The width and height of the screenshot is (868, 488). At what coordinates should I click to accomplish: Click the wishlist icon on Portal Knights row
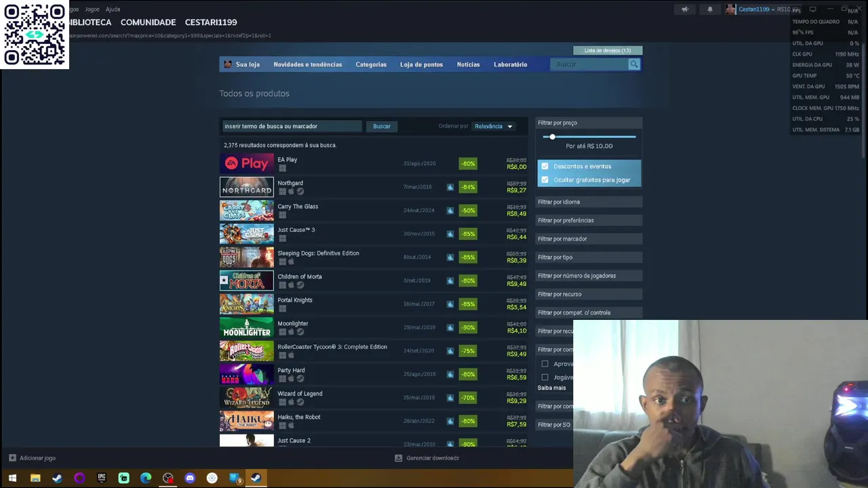tap(450, 304)
